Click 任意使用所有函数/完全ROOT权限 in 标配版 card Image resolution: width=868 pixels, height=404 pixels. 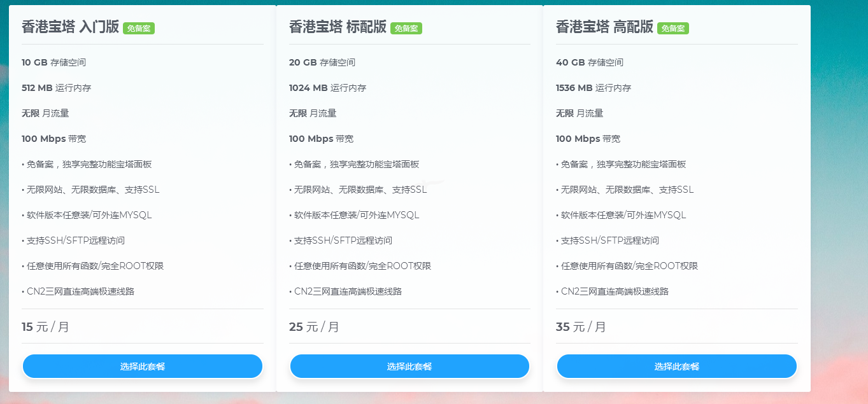coord(360,266)
